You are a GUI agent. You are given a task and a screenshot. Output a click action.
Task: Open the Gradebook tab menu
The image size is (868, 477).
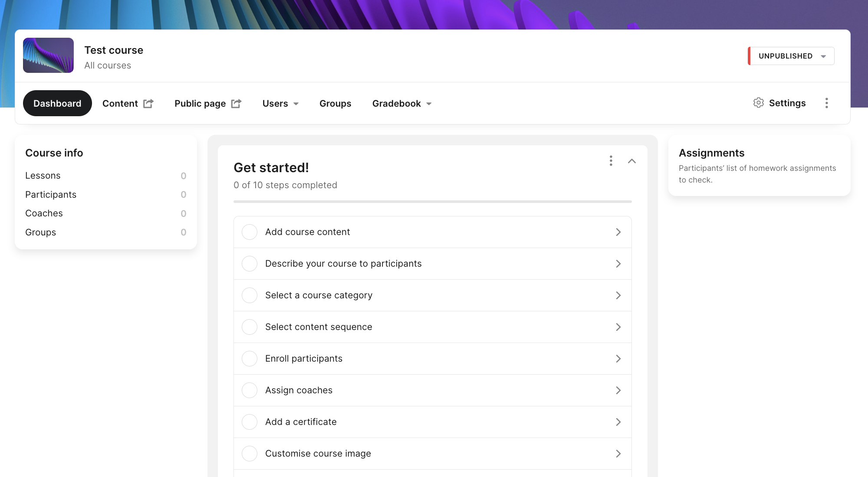[x=401, y=104]
